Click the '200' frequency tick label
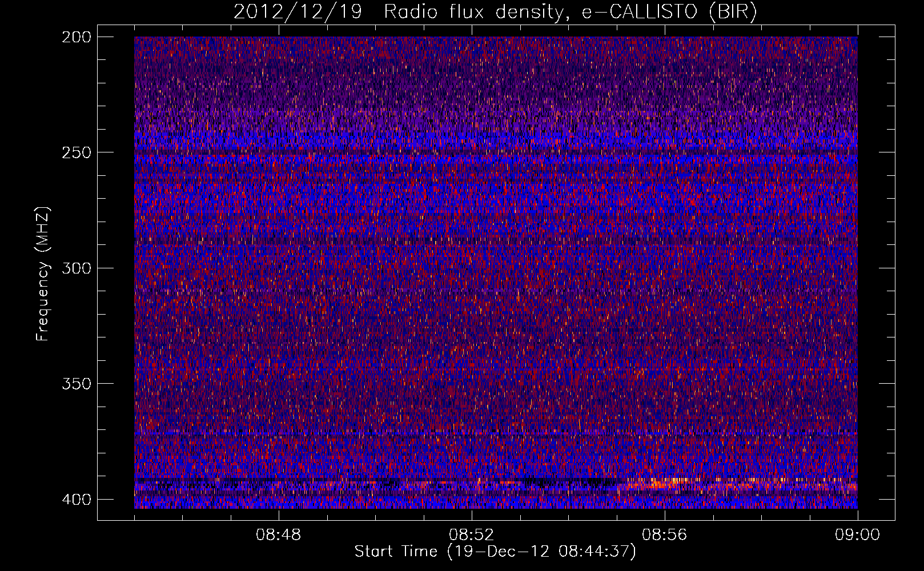The width and height of the screenshot is (924, 571). (76, 37)
